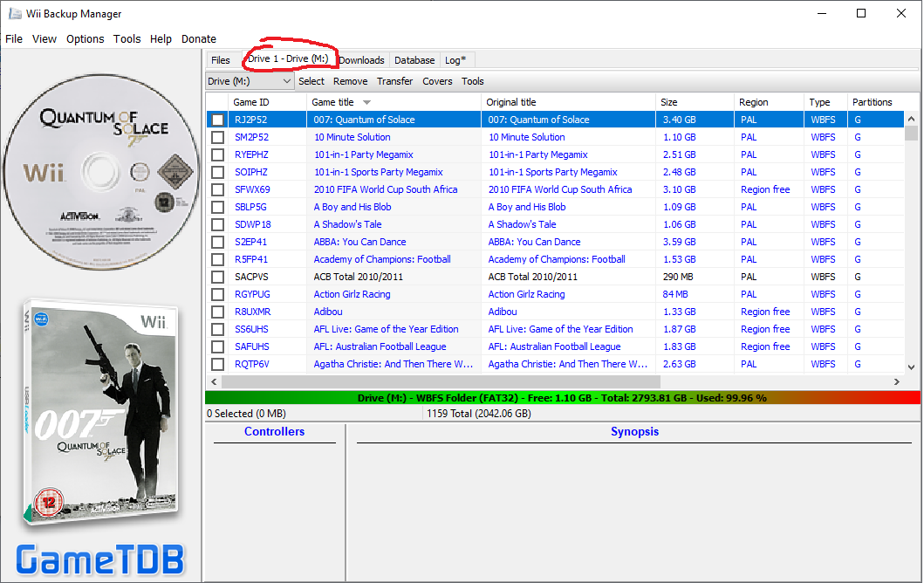Click the 007 Quantum of Solace cover art
Viewport: 924px width, 583px height.
pyautogui.click(x=101, y=413)
